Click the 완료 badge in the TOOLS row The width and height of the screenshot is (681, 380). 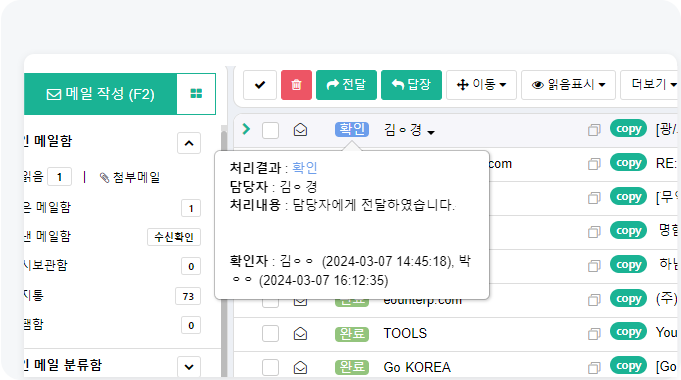352,334
